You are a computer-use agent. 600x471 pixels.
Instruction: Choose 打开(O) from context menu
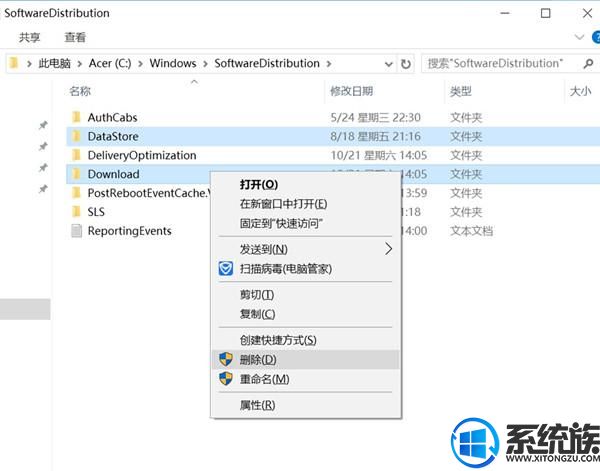pyautogui.click(x=305, y=185)
